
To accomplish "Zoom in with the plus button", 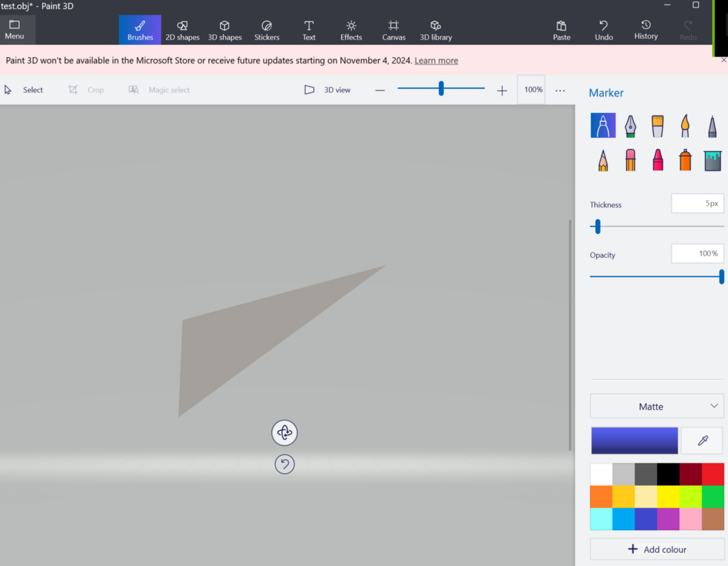I will pos(502,90).
